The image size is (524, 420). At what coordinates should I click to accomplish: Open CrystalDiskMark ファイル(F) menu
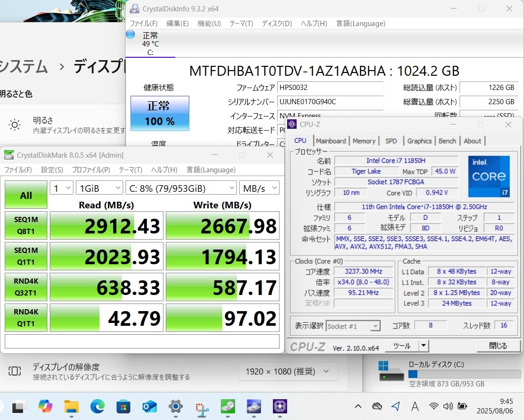[x=18, y=170]
